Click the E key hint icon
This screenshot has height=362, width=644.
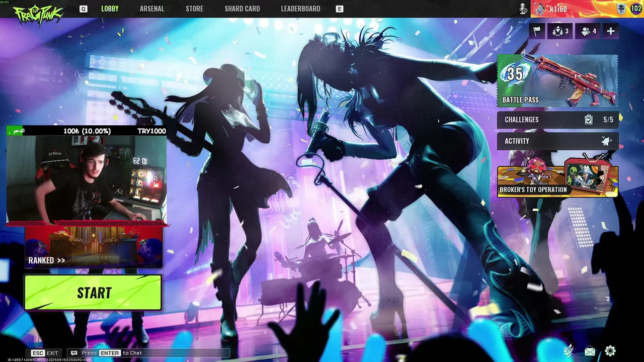340,9
